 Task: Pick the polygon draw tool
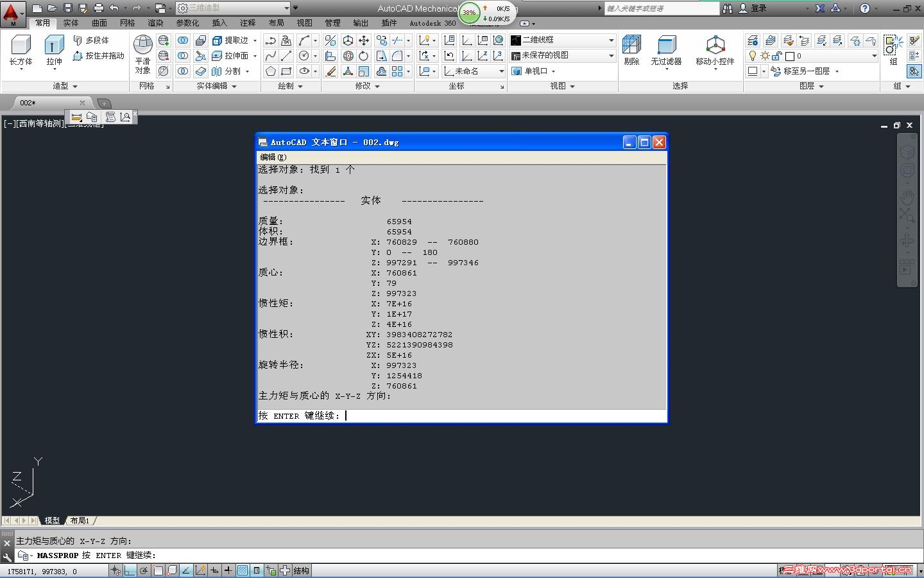tap(271, 71)
